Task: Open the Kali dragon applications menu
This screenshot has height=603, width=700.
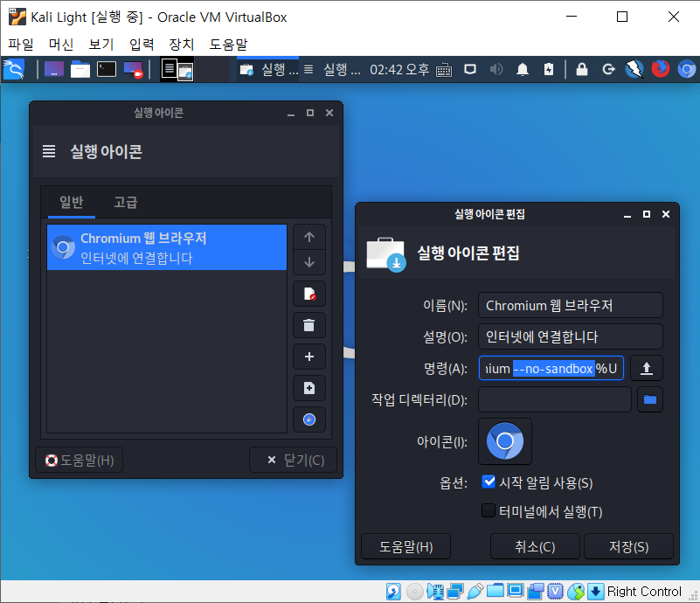Action: (x=14, y=70)
